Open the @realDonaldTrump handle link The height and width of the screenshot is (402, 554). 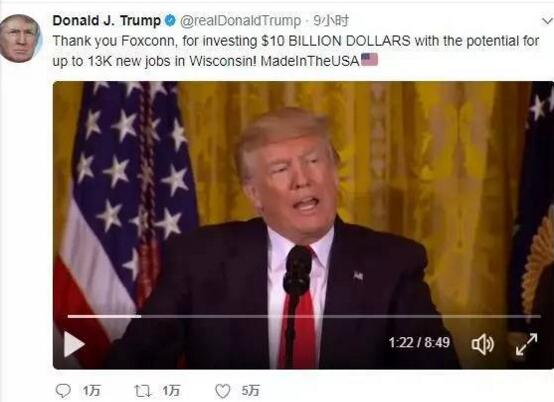coord(241,21)
